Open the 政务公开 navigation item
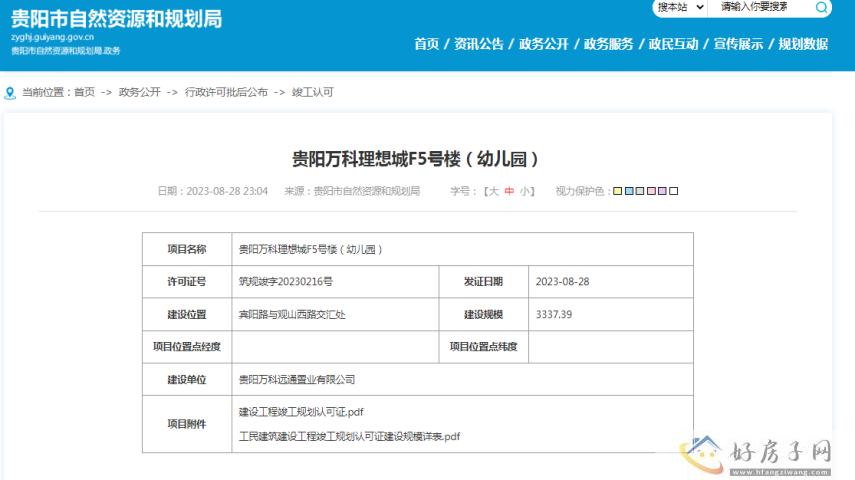 pyautogui.click(x=544, y=44)
